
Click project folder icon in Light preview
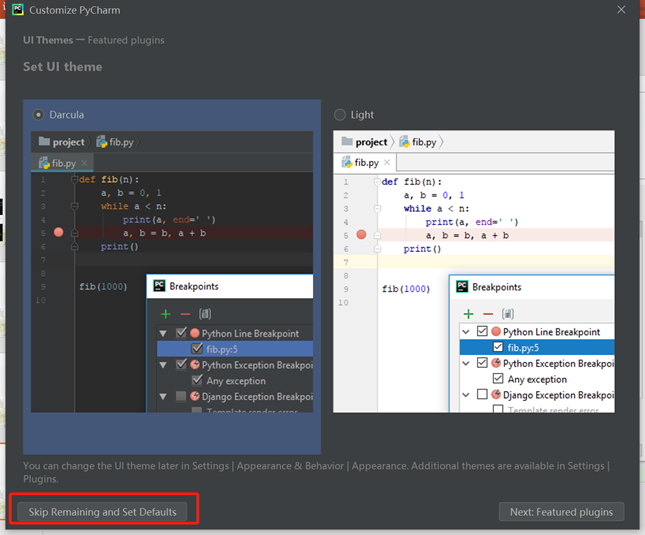[347, 141]
